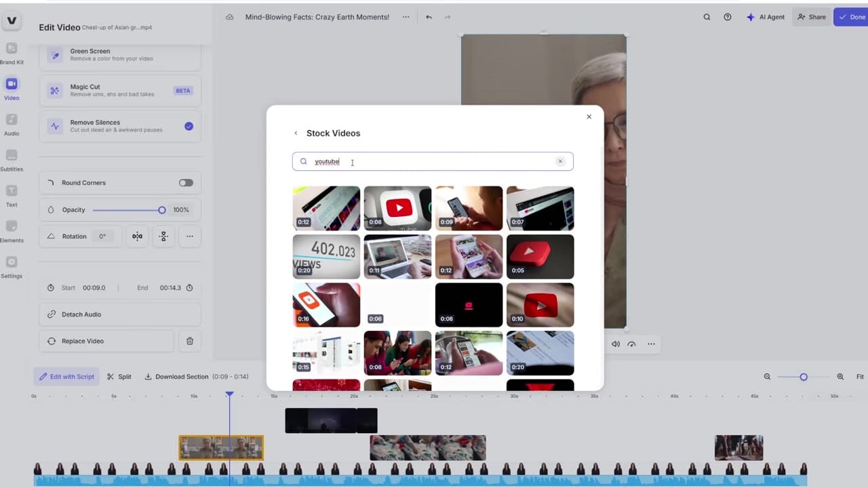
Task: Click the volume speaker icon
Action: [615, 344]
